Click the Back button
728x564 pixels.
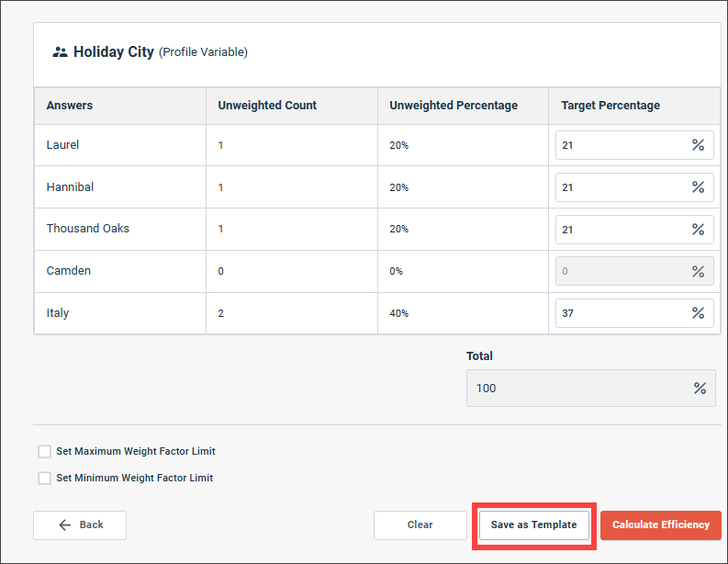click(80, 525)
